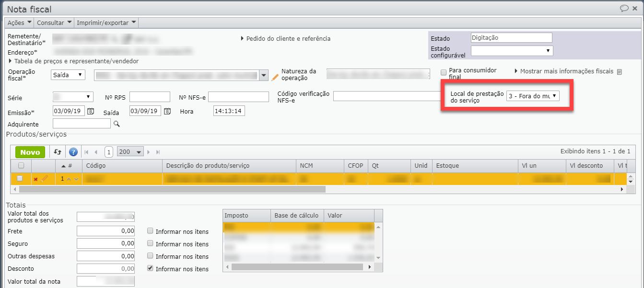The height and width of the screenshot is (288, 644).
Task: Open the Operação fiscal Saída dropdown
Action: (x=68, y=75)
